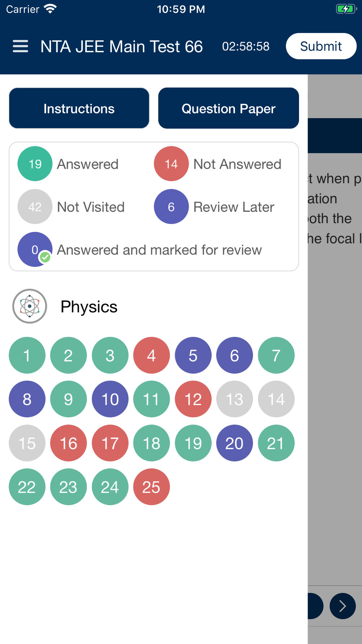The height and width of the screenshot is (644, 362).
Task: Expand the Physics section header
Action: 89,306
